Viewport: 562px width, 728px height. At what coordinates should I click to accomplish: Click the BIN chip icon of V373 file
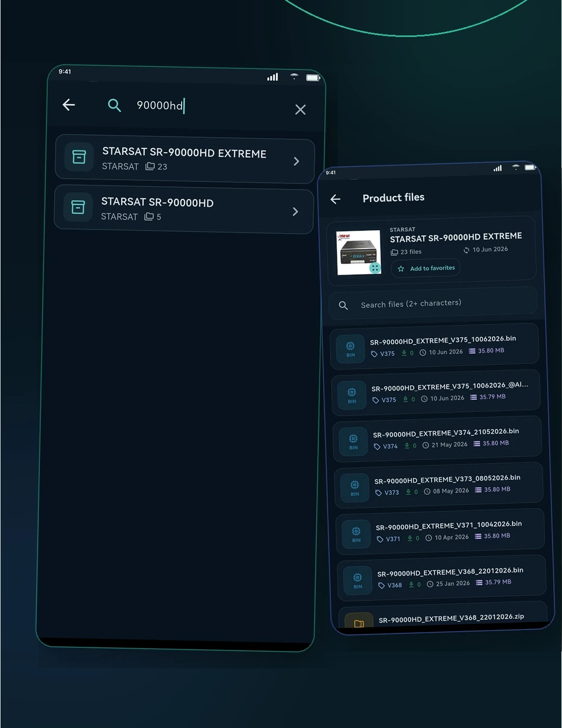pyautogui.click(x=355, y=488)
